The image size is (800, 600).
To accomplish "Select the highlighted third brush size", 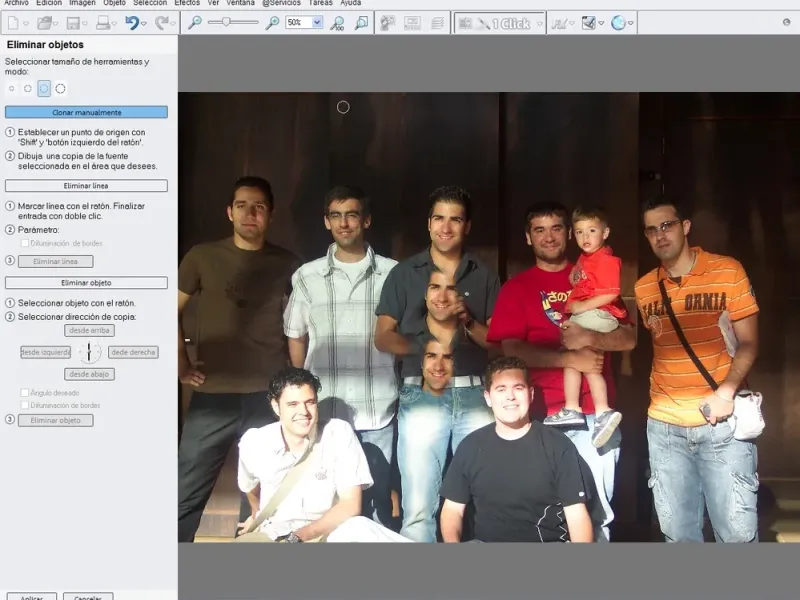I will (44, 89).
